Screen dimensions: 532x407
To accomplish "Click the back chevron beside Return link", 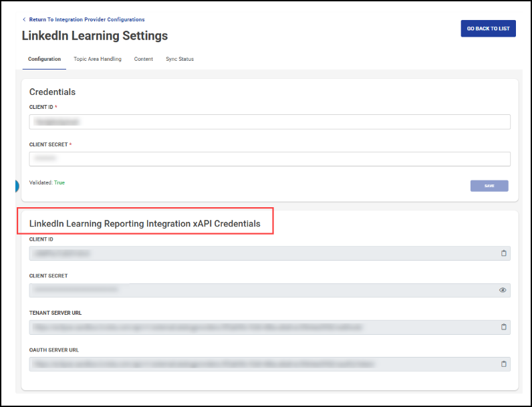I will 25,20.
